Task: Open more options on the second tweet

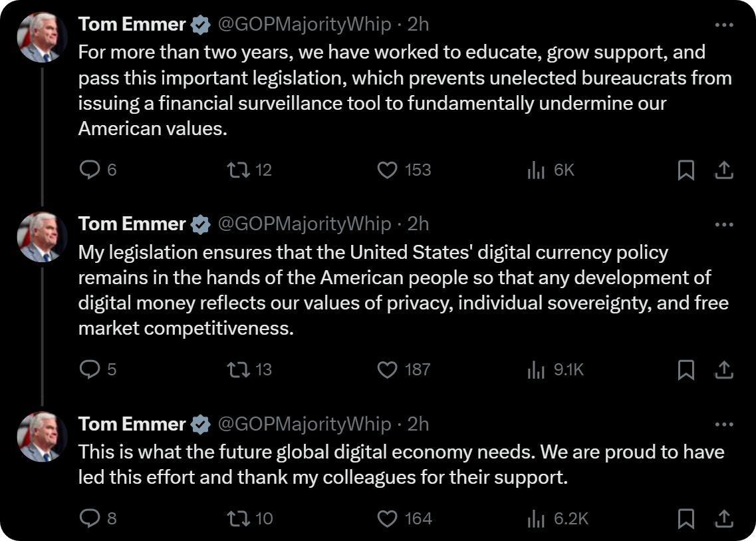Action: 723,224
